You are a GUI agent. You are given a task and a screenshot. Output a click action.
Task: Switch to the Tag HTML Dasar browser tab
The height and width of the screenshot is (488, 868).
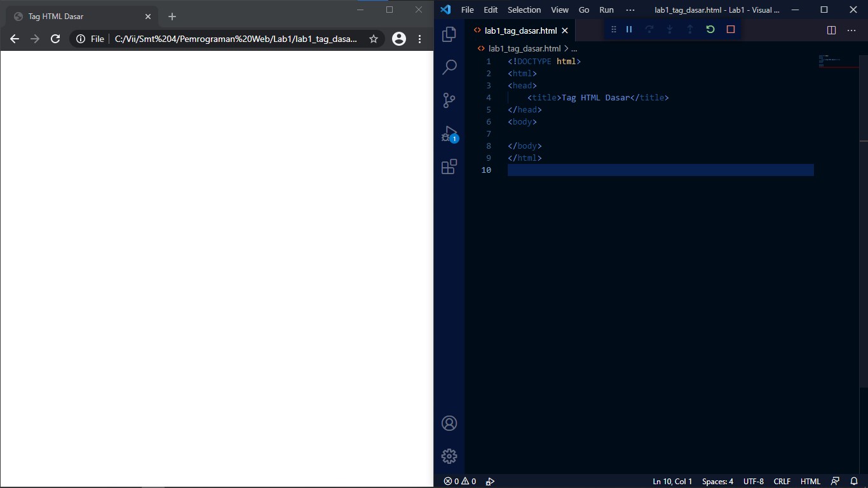coord(76,17)
